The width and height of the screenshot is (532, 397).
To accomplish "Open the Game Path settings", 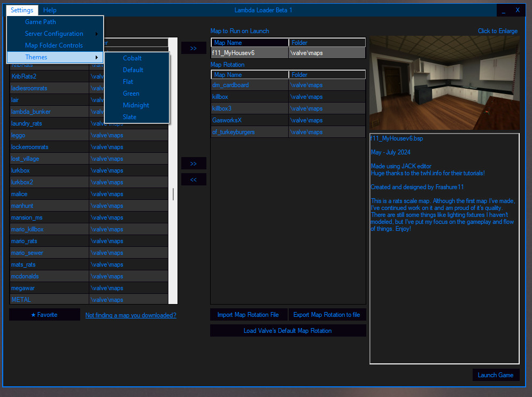I will click(x=41, y=21).
